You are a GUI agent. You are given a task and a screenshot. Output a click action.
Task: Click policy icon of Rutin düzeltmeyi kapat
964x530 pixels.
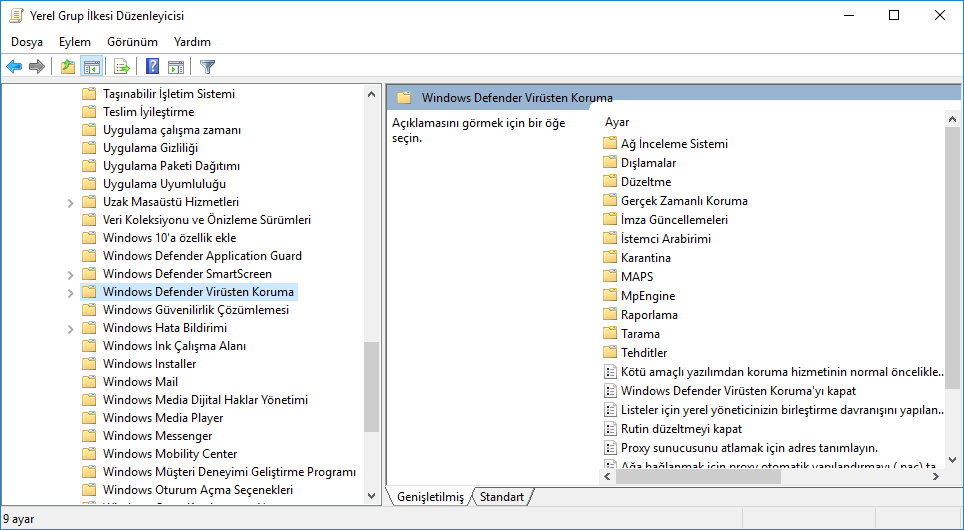(610, 429)
